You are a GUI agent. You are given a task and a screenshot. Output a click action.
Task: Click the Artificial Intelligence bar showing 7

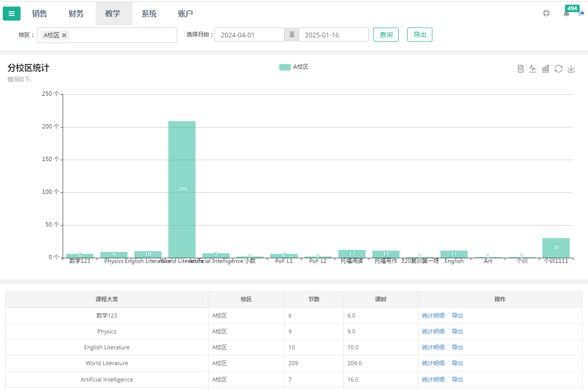coord(216,255)
